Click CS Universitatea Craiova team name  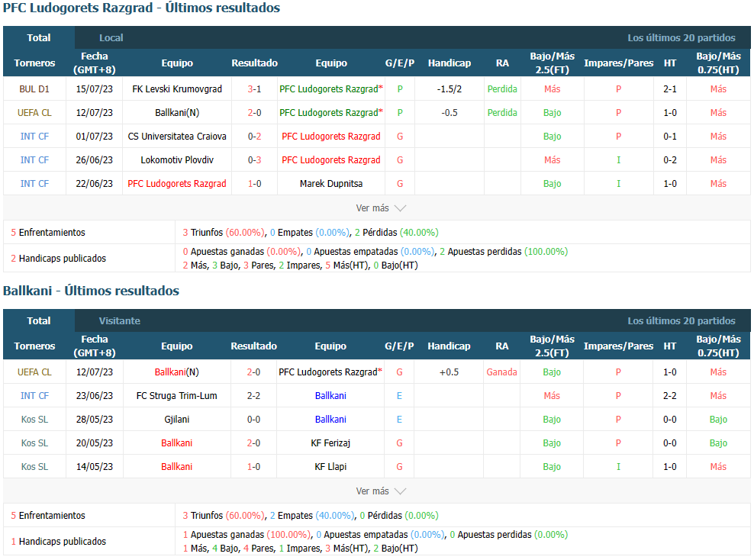pyautogui.click(x=177, y=136)
